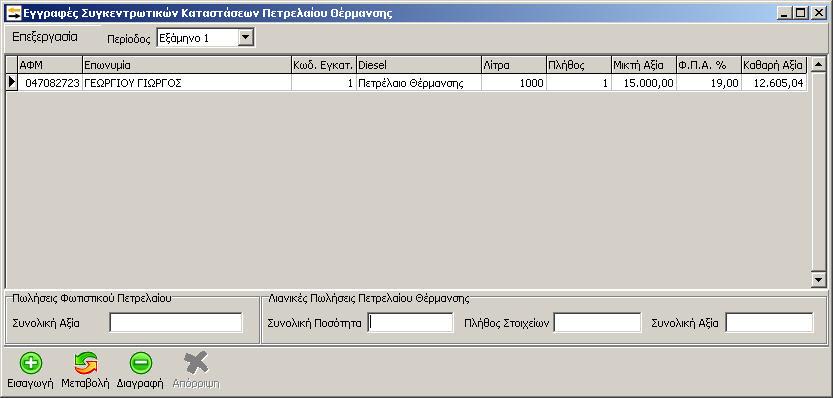Minimize the window
Viewport: 833px width, 398px height.
pyautogui.click(x=784, y=13)
